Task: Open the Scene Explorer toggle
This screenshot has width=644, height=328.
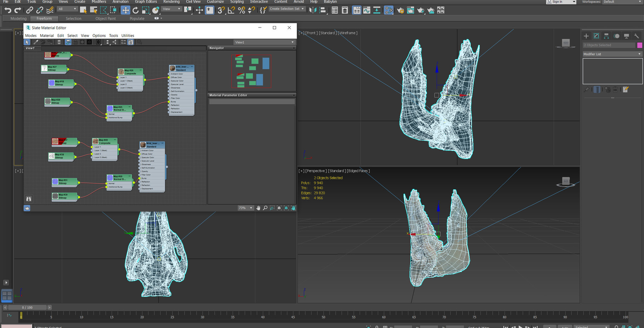Action: point(335,10)
